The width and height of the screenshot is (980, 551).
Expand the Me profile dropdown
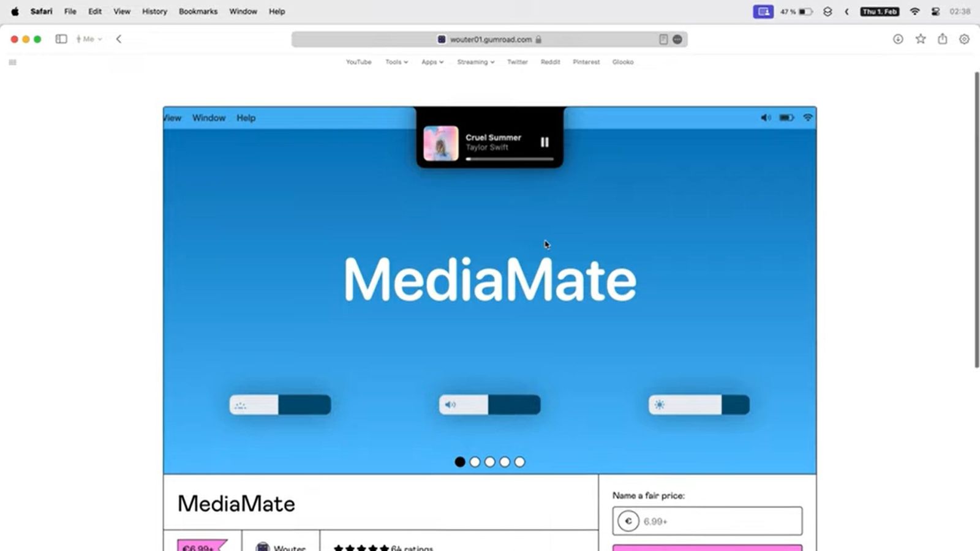[x=89, y=39]
